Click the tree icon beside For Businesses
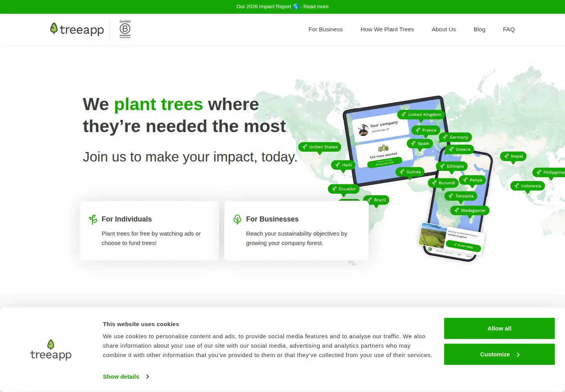Image resolution: width=565 pixels, height=392 pixels. 237,220
